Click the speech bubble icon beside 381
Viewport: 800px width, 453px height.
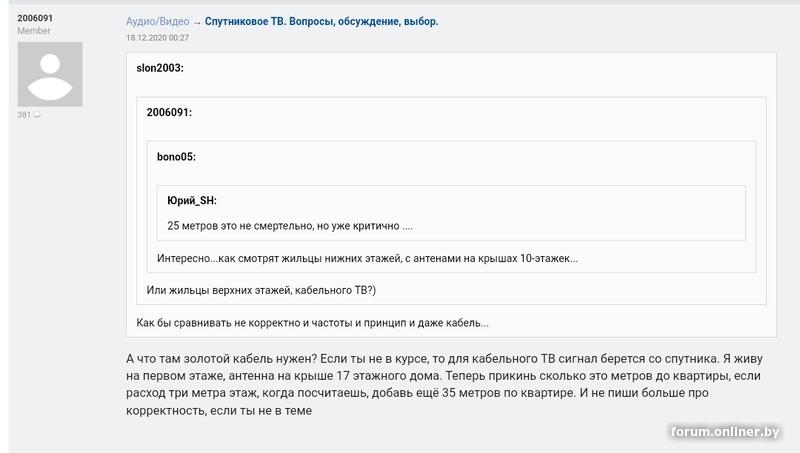point(37,115)
